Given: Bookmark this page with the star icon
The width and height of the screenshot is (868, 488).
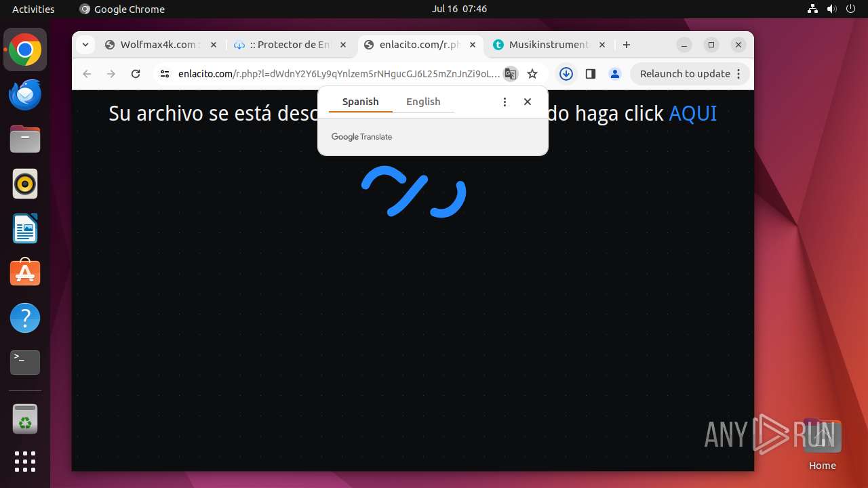Looking at the screenshot, I should [532, 74].
